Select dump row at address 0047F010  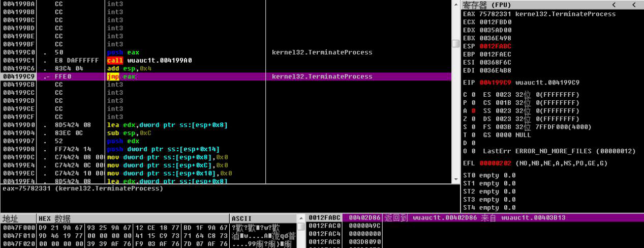18,236
